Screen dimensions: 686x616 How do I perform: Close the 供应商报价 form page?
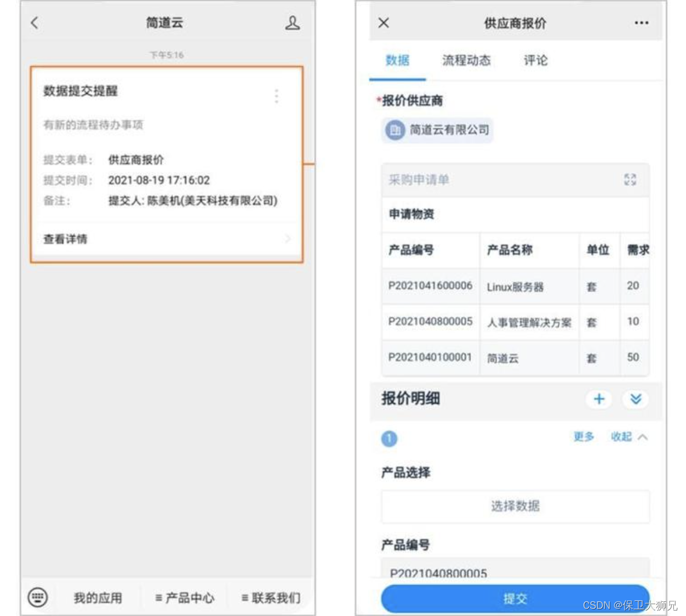(384, 23)
